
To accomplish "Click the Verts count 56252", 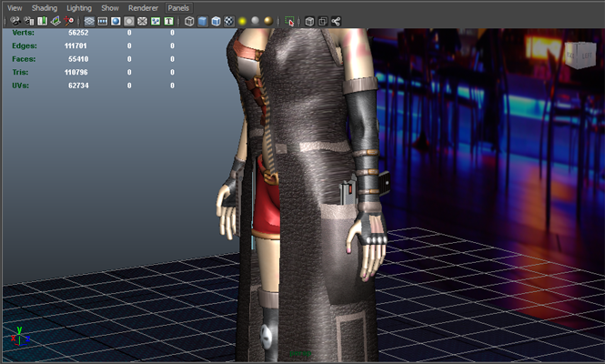I will point(78,33).
